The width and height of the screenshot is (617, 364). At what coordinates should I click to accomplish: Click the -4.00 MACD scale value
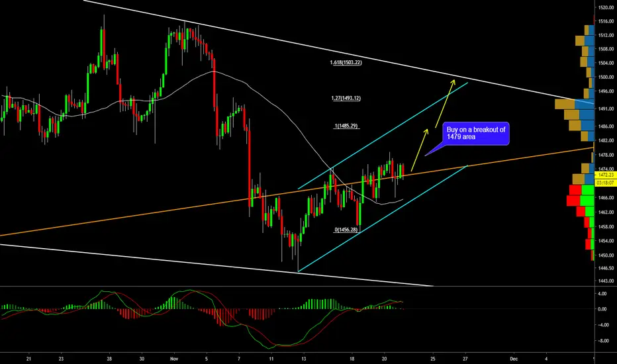coord(602,325)
